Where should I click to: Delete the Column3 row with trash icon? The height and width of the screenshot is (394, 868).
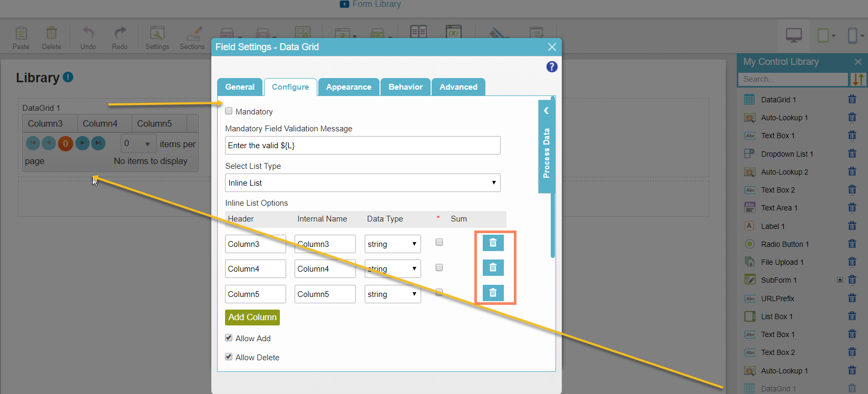pos(493,243)
